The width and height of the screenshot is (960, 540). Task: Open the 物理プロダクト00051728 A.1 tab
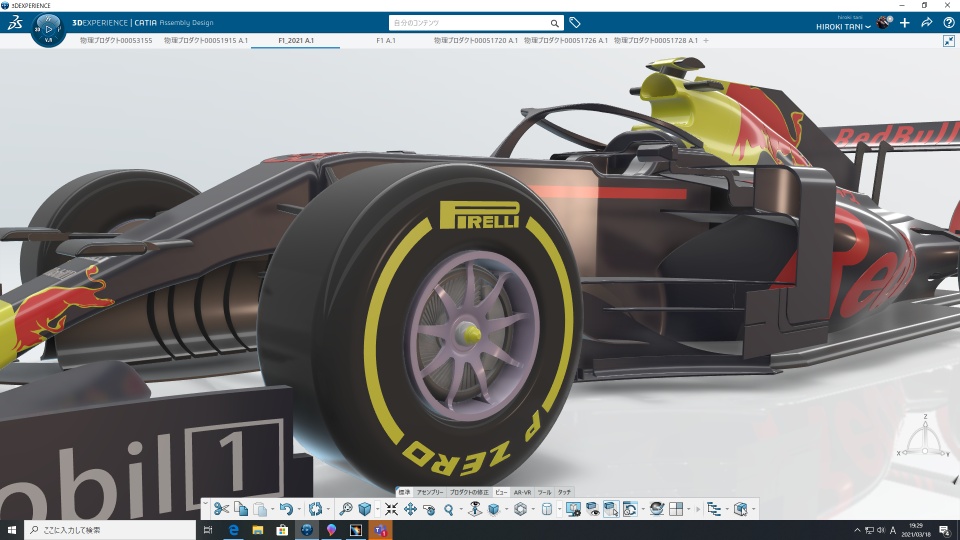[x=656, y=40]
